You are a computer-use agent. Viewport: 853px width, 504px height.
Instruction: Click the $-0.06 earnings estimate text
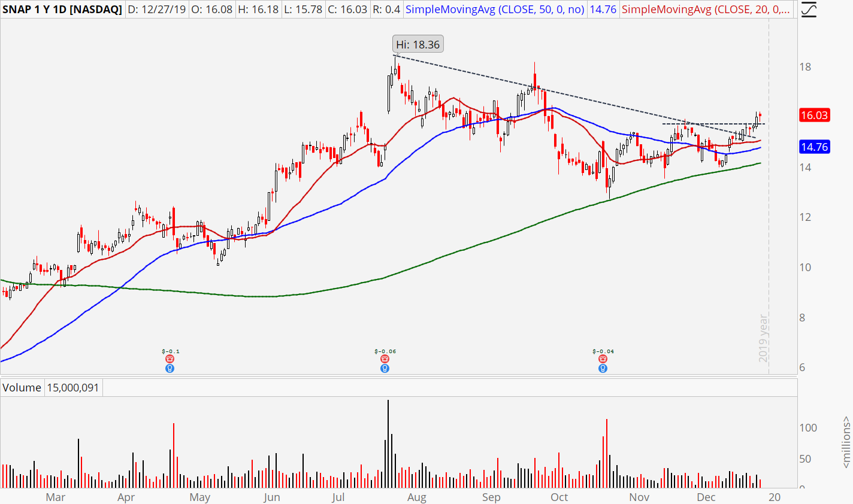385,351
